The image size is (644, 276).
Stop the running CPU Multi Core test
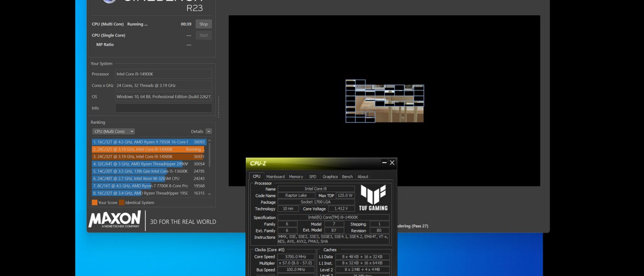pos(204,24)
